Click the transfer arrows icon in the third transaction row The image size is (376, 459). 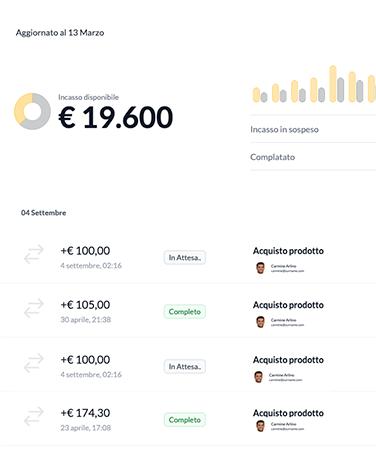pos(34,363)
